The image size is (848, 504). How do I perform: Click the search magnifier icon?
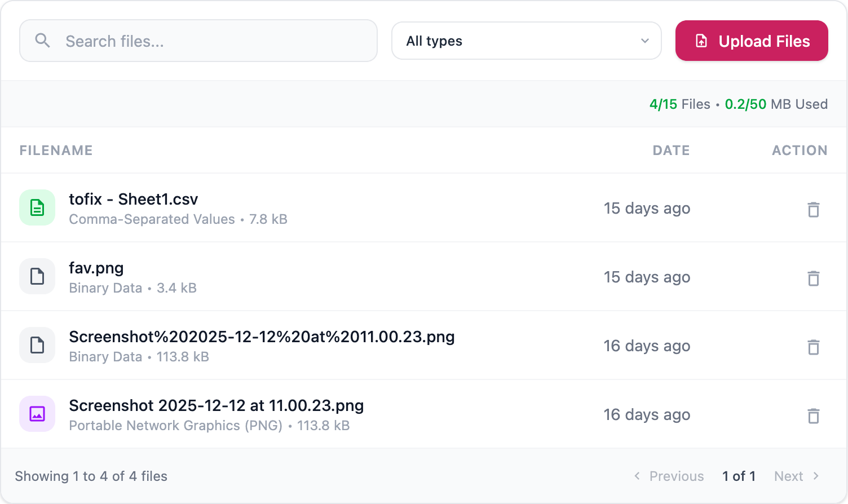pyautogui.click(x=43, y=41)
